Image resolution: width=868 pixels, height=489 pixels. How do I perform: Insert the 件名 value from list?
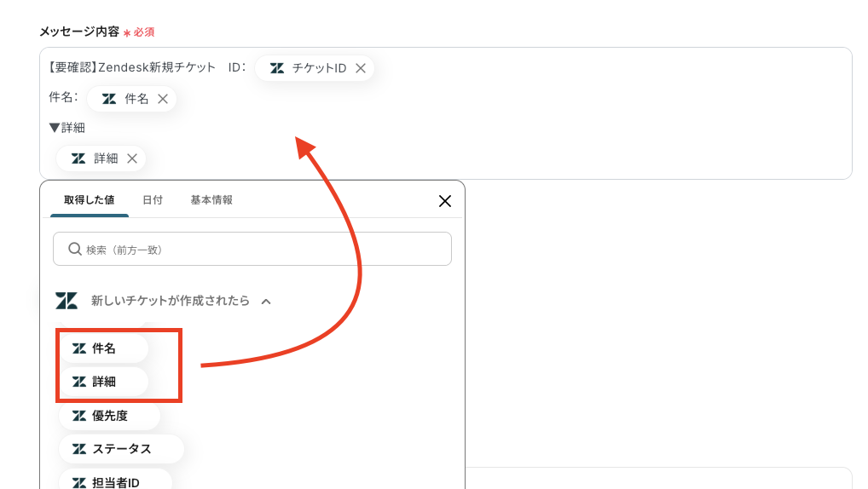pos(103,348)
